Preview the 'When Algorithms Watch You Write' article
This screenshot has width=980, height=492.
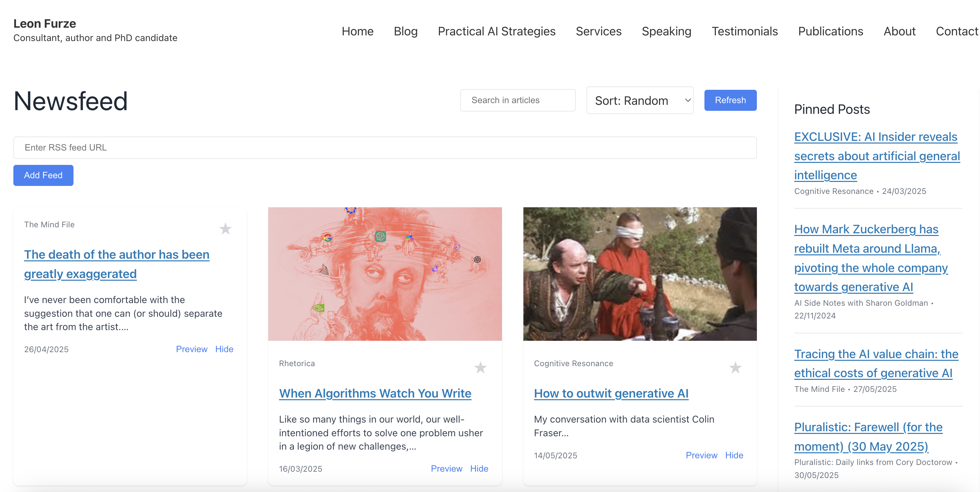pyautogui.click(x=446, y=468)
